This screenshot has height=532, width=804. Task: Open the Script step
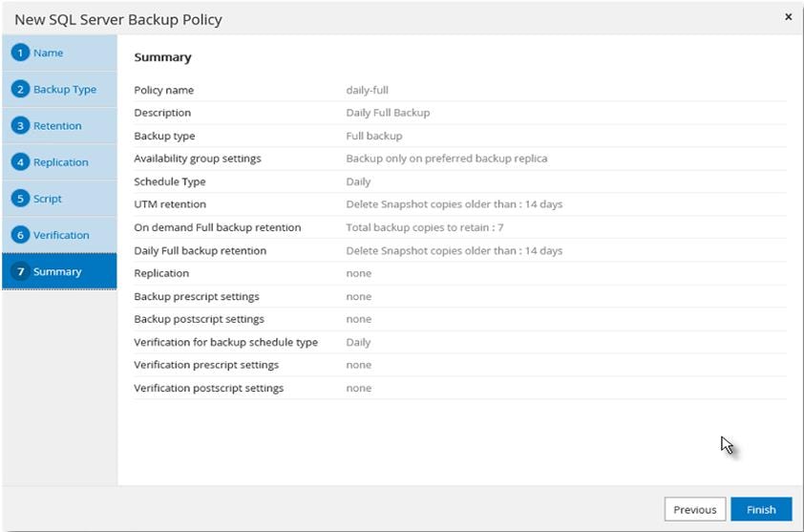point(59,199)
